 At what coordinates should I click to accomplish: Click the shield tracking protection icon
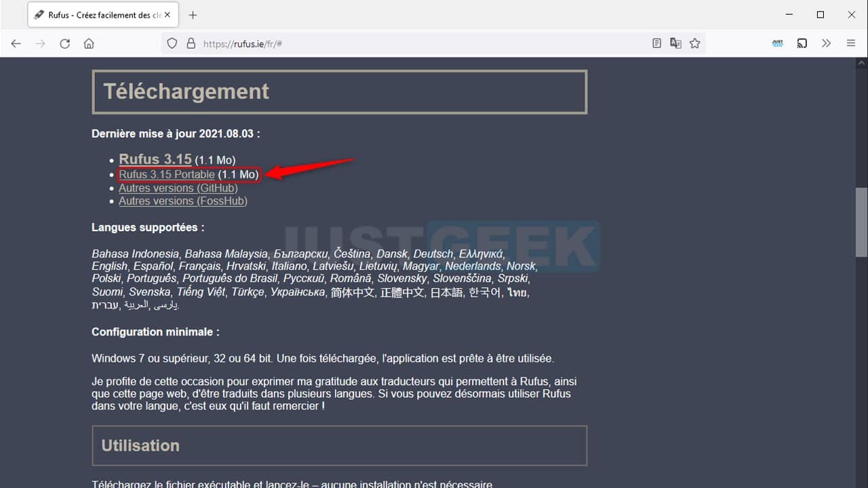tap(172, 43)
